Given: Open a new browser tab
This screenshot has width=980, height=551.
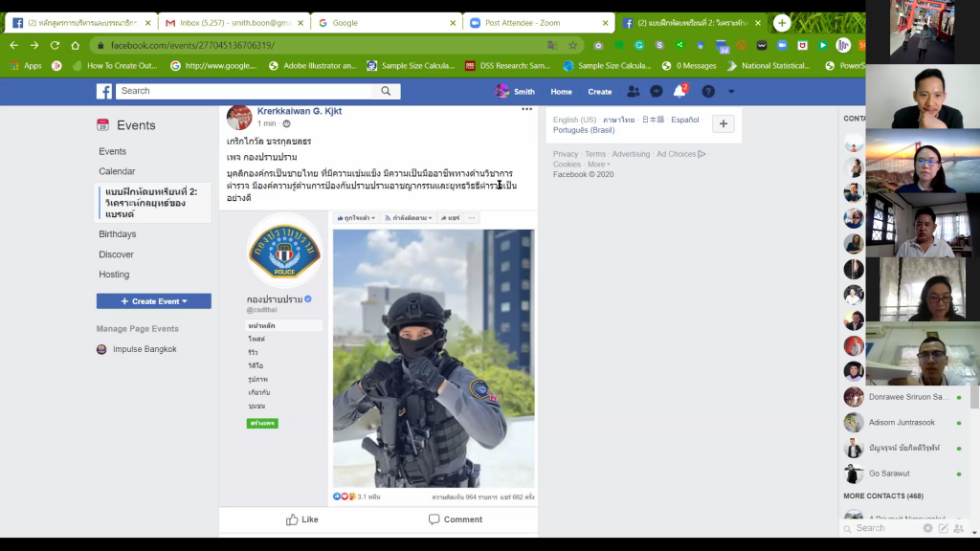Looking at the screenshot, I should (782, 23).
